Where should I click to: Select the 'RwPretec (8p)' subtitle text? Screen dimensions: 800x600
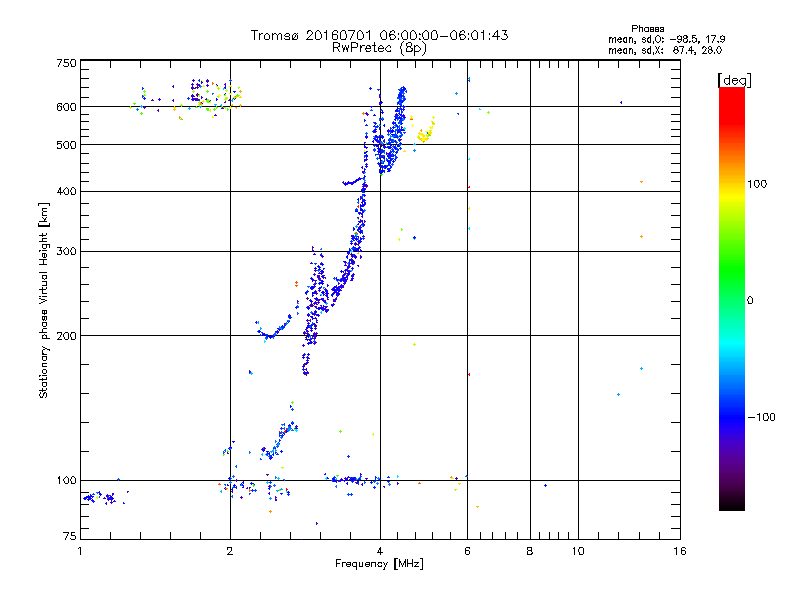[x=379, y=48]
